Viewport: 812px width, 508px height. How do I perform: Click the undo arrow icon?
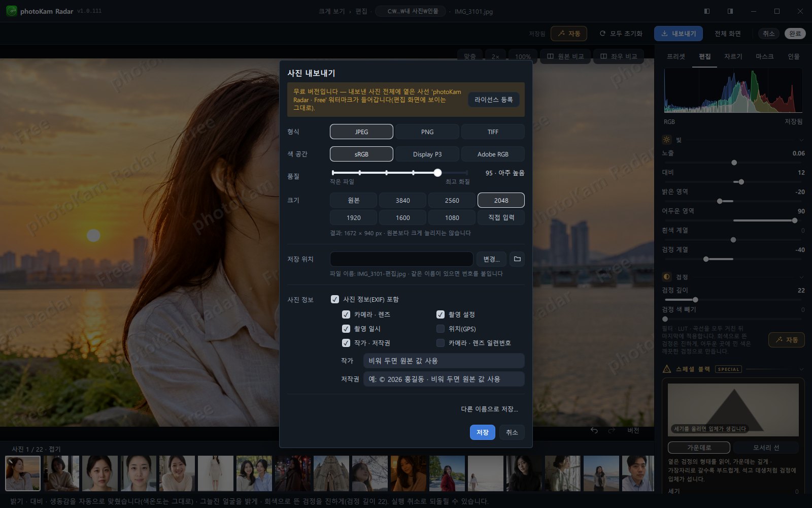click(594, 430)
